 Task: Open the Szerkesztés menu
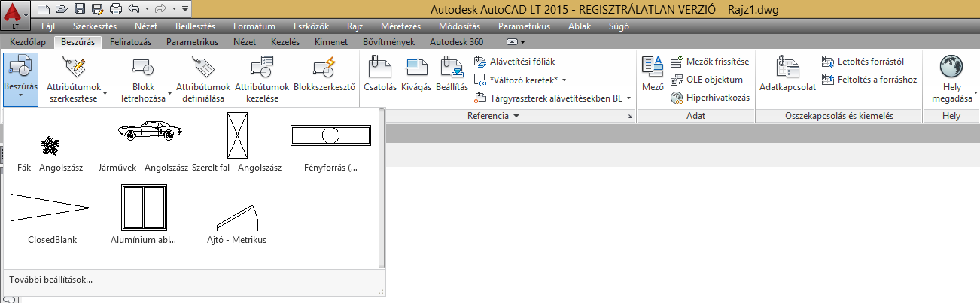tap(95, 26)
